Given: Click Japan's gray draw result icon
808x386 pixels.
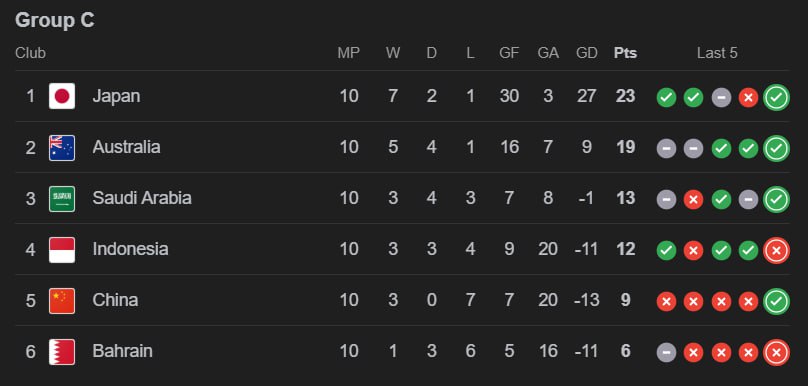Looking at the screenshot, I should pos(721,97).
